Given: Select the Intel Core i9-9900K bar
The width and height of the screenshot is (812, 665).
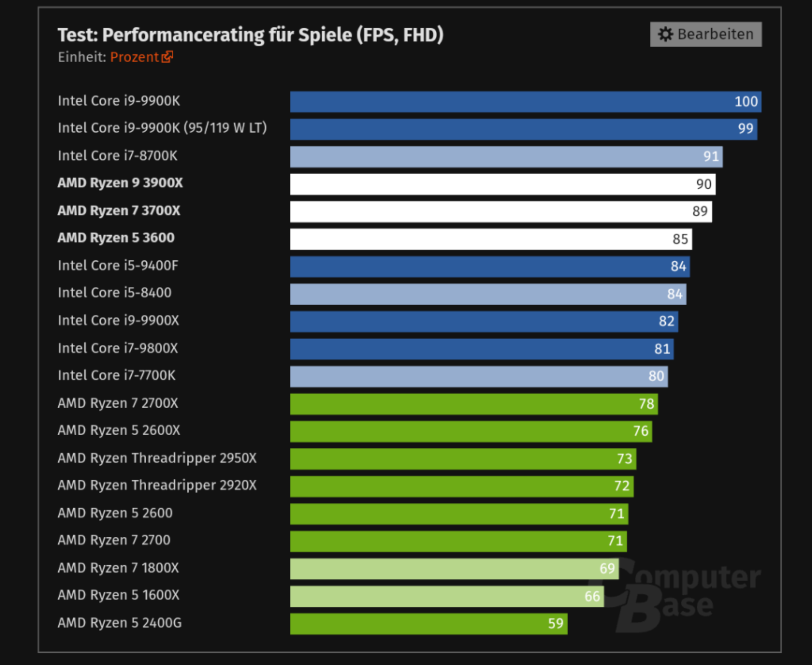Looking at the screenshot, I should 526,102.
